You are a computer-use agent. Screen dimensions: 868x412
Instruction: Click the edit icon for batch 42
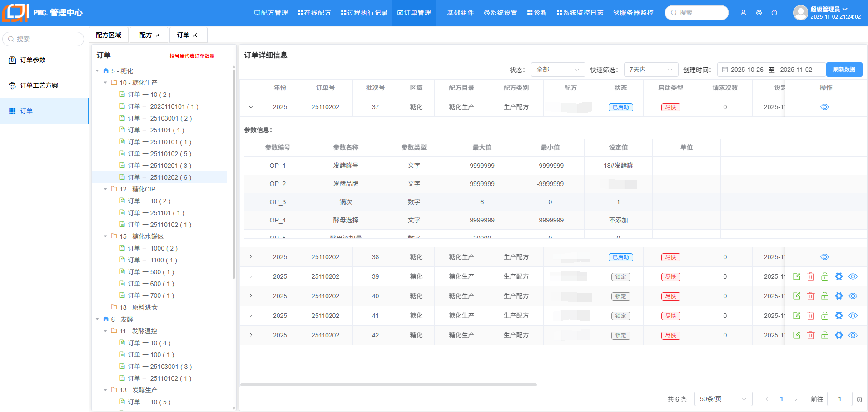[797, 335]
